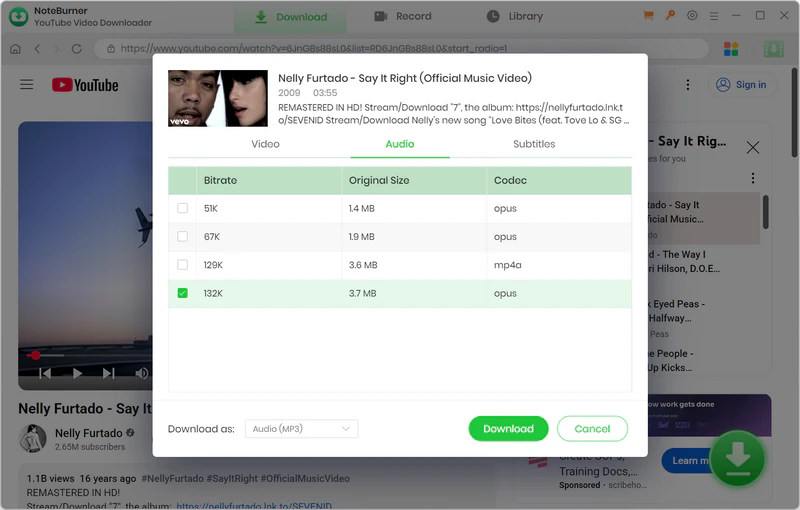The image size is (800, 510).
Task: Open the playlist three-dot options menu
Action: [753, 179]
